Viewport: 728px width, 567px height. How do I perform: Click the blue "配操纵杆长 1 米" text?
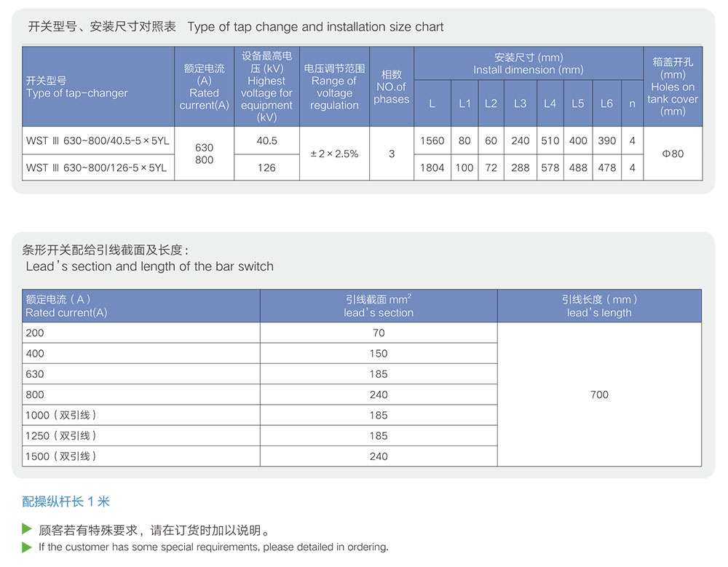66,501
